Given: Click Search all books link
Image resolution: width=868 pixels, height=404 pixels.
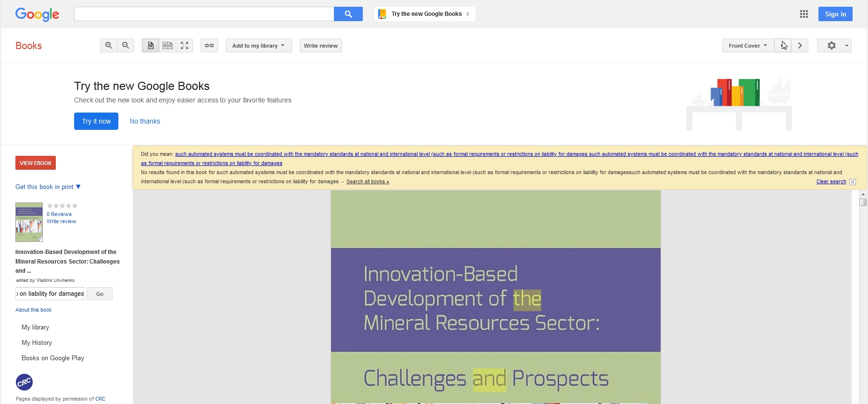Looking at the screenshot, I should tap(368, 181).
